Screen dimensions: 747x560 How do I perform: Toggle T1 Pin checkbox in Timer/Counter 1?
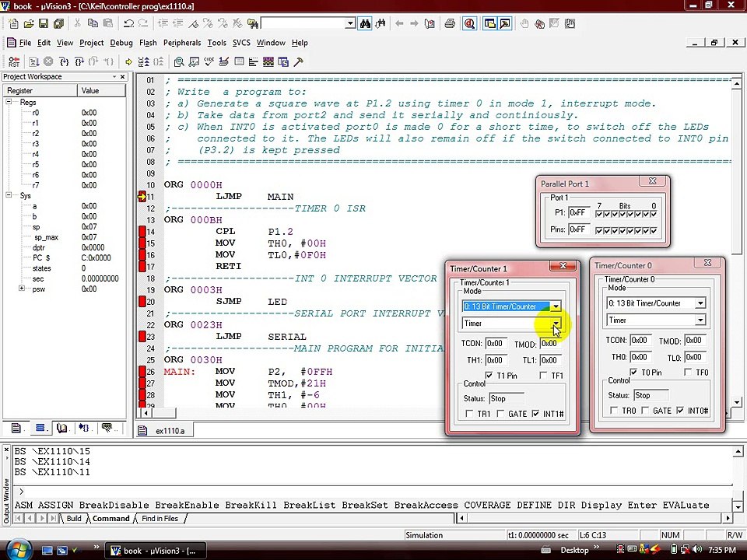click(489, 376)
